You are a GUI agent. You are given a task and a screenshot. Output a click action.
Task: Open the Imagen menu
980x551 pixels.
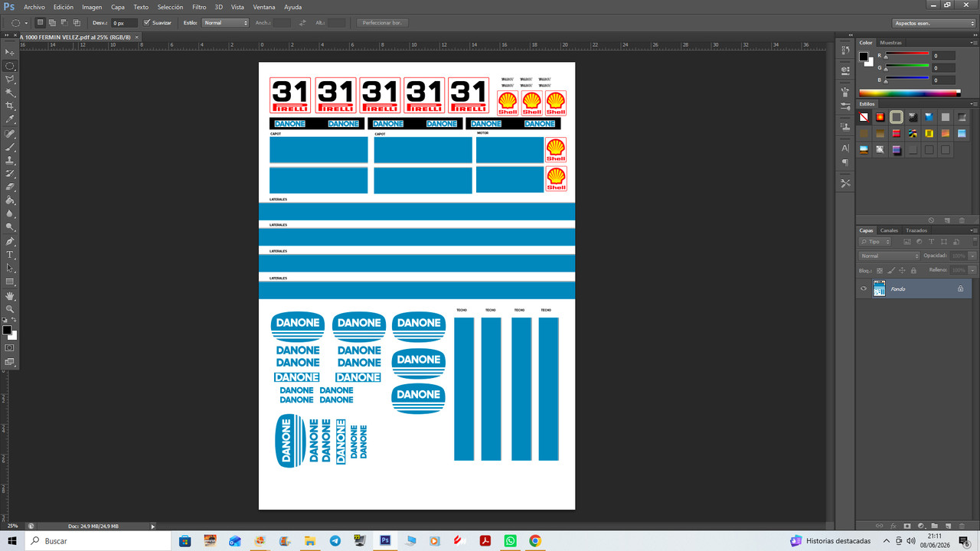92,7
